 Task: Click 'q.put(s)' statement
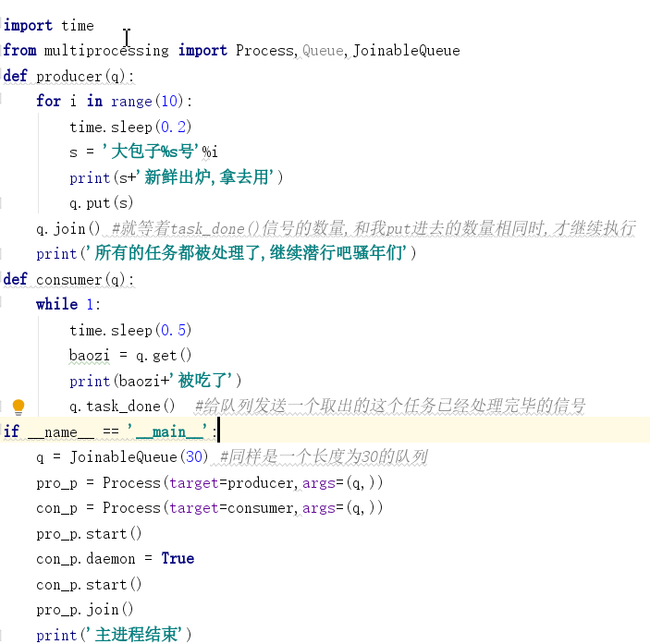click(101, 203)
